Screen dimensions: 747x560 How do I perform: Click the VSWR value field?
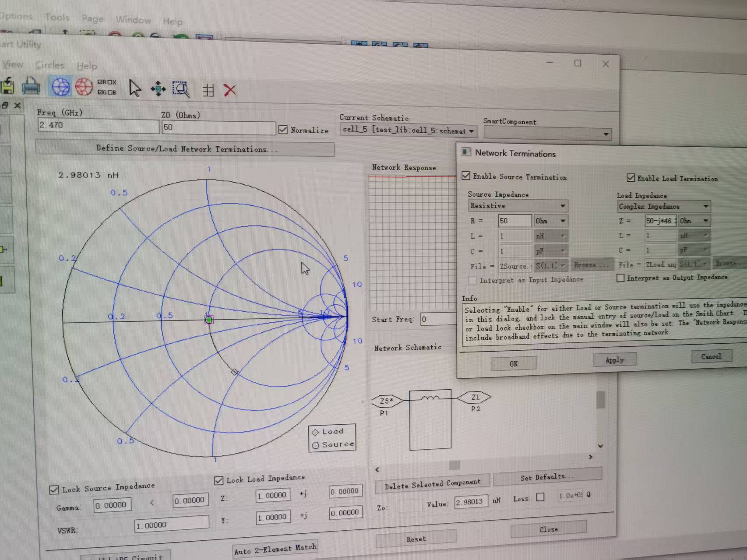[x=172, y=524]
